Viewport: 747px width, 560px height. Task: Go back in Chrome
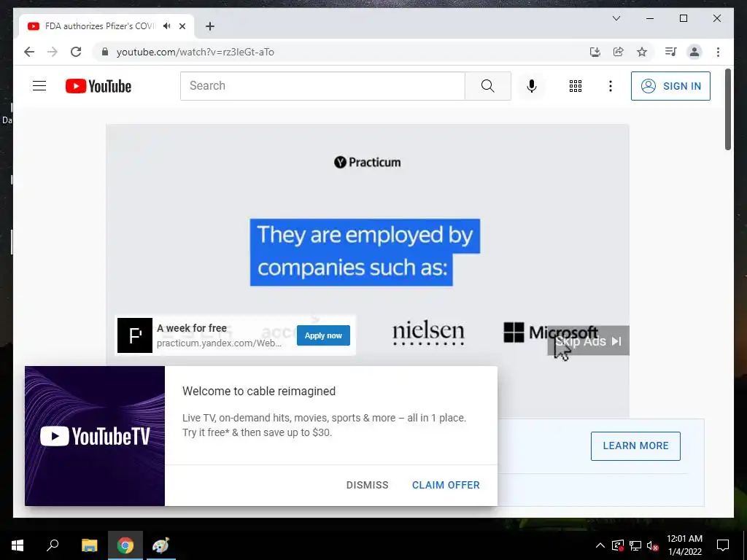click(x=29, y=52)
